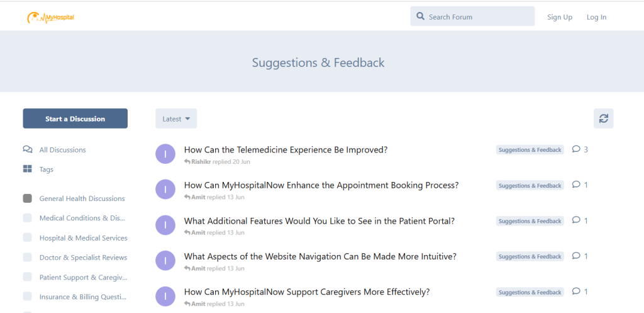Click the avatar beside the Telemedicine discussion
Screen dimensions: 644x313
pos(165,154)
